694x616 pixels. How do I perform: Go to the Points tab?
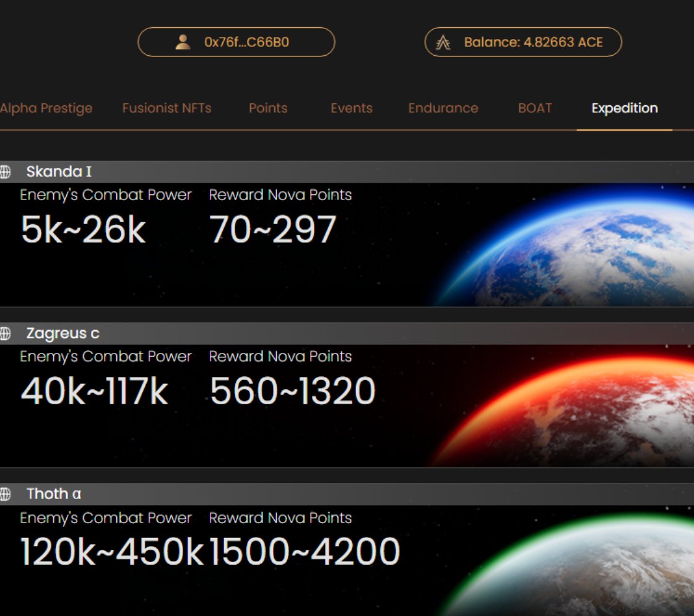coord(268,108)
